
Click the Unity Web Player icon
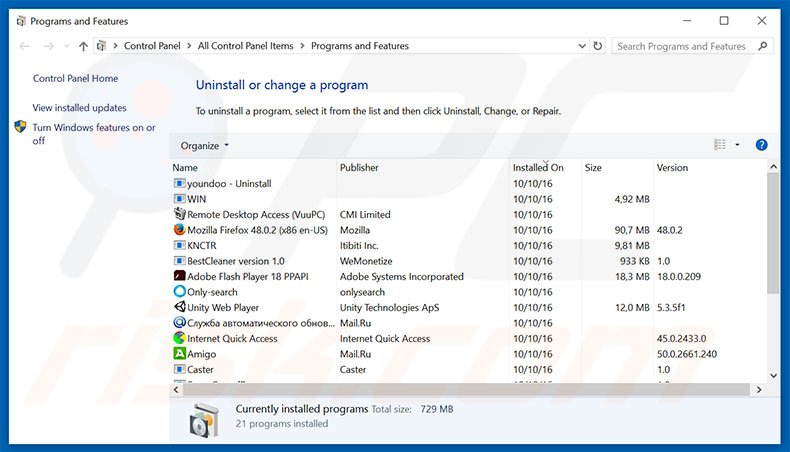coord(179,307)
